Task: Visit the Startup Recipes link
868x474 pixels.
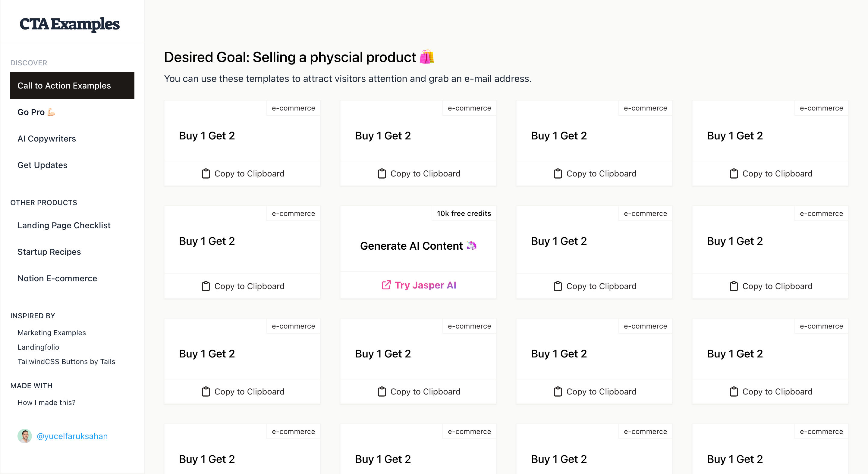Action: coord(49,252)
